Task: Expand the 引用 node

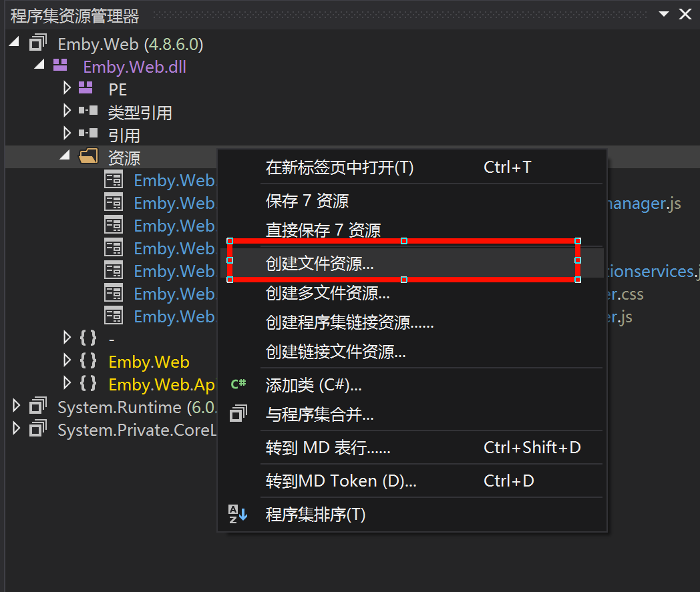Action: point(66,134)
